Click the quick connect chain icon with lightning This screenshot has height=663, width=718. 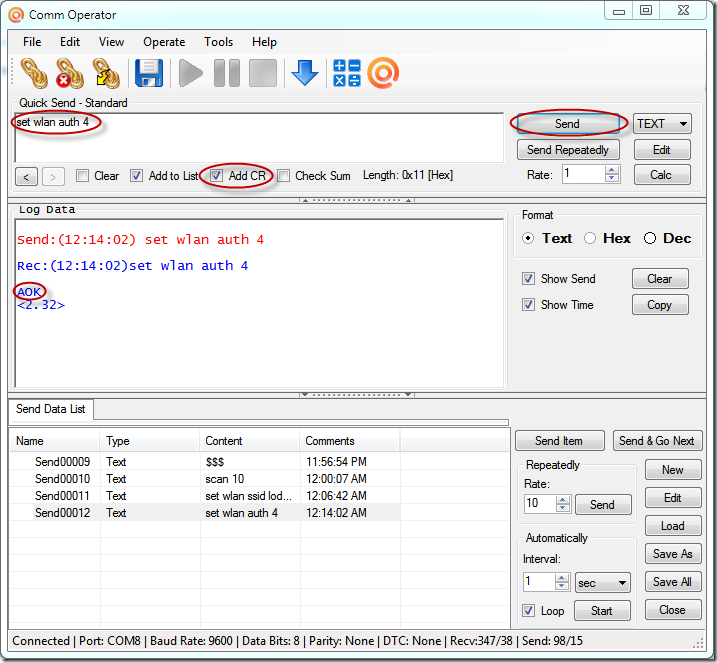[106, 73]
